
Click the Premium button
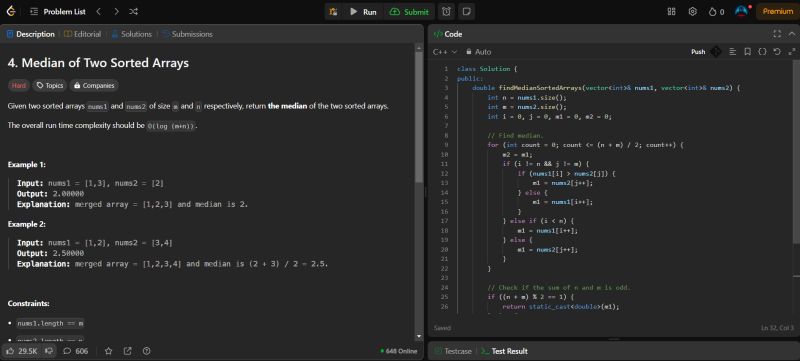(778, 11)
